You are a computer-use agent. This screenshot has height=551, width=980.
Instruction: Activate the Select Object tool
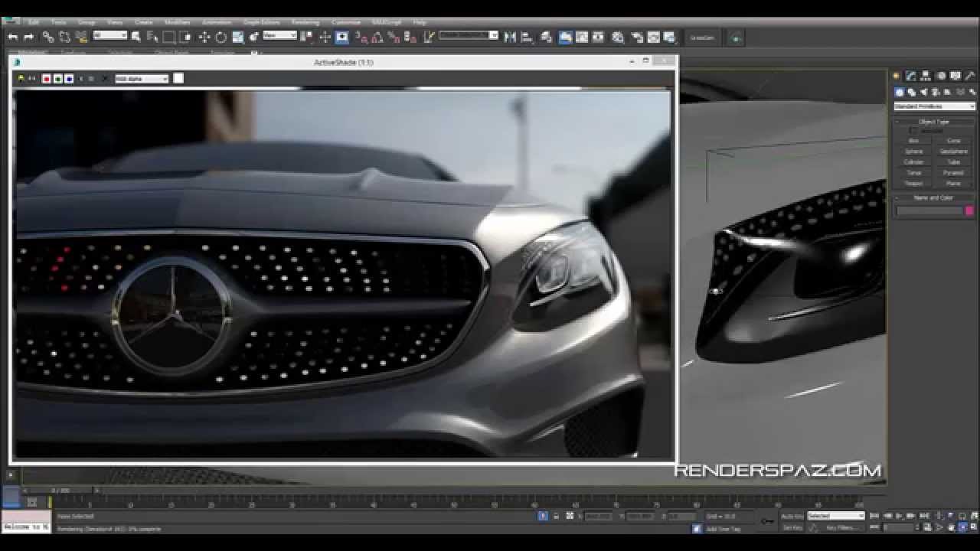pyautogui.click(x=136, y=37)
